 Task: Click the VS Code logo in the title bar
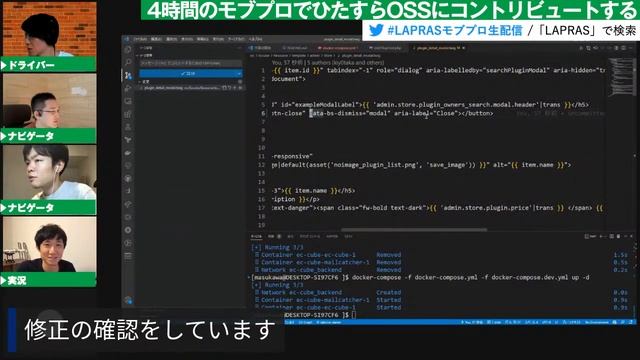pos(127,39)
